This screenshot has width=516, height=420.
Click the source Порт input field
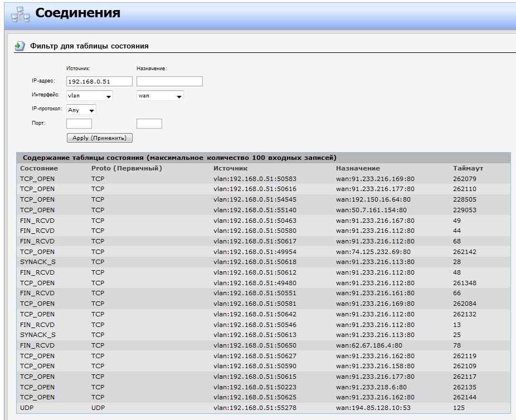[x=79, y=124]
